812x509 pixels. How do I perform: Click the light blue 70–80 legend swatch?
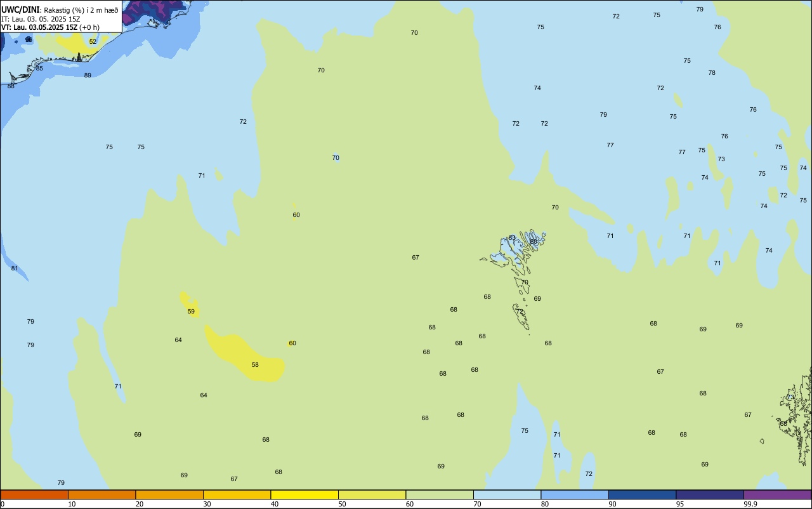(x=507, y=494)
